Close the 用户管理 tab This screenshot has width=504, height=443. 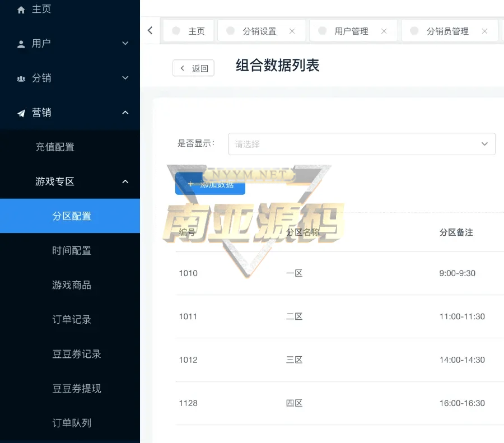pos(384,31)
